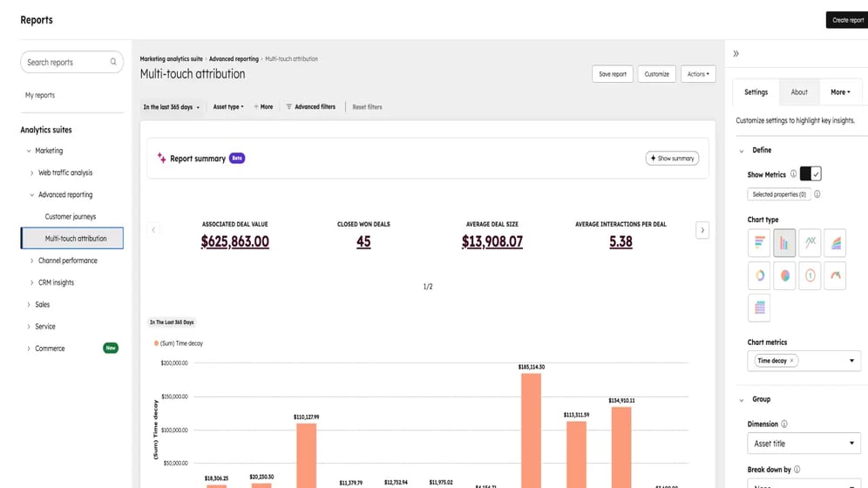Viewport: 868px width, 488px height.
Task: Click the 45 closed won deals value
Action: (x=363, y=241)
